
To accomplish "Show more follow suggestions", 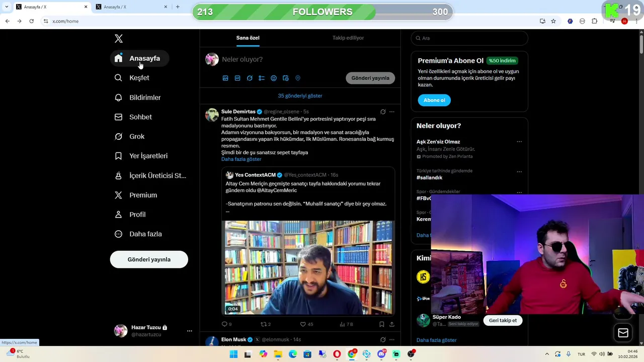I will pyautogui.click(x=436, y=340).
